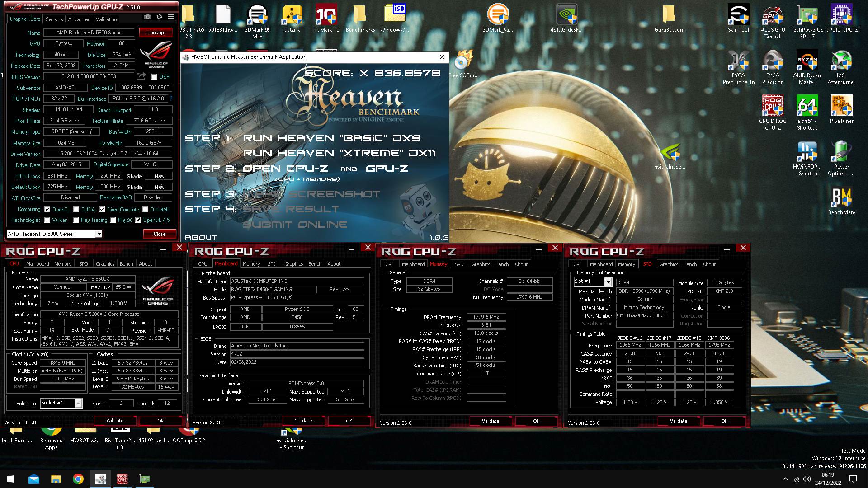The width and height of the screenshot is (868, 488).
Task: Open Google Chrome from the taskbar
Action: [78, 479]
